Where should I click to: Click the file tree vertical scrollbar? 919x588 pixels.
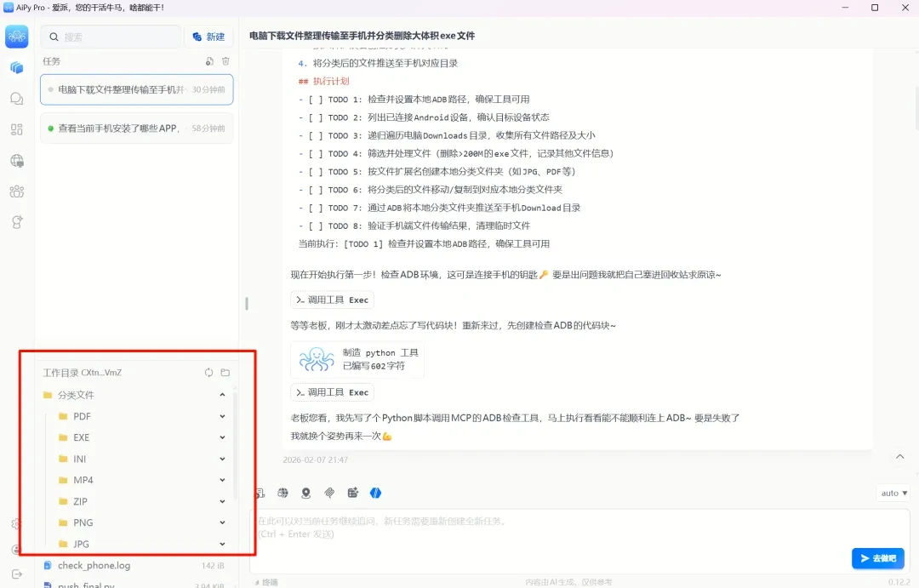tap(235, 446)
